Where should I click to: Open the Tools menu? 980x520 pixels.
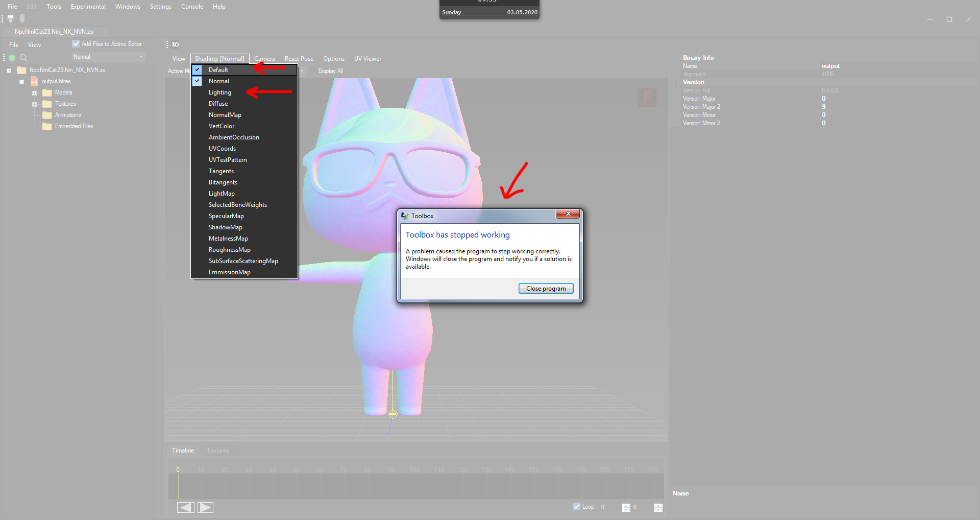click(x=54, y=7)
